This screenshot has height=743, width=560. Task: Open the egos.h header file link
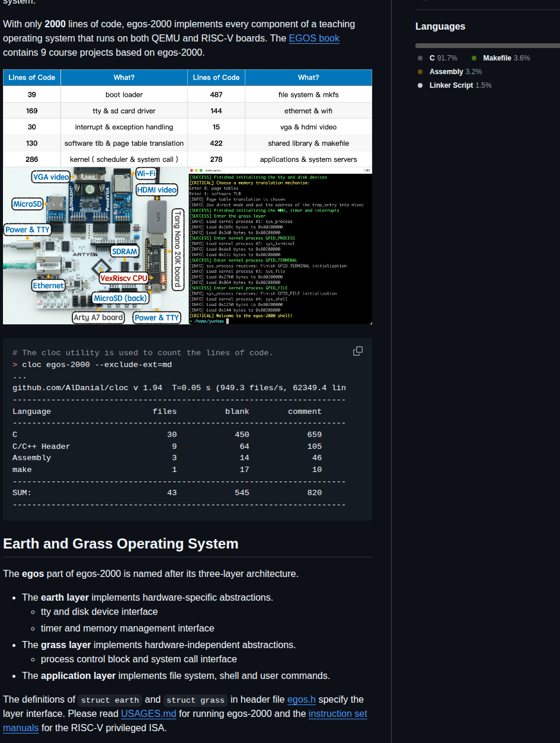(302, 699)
